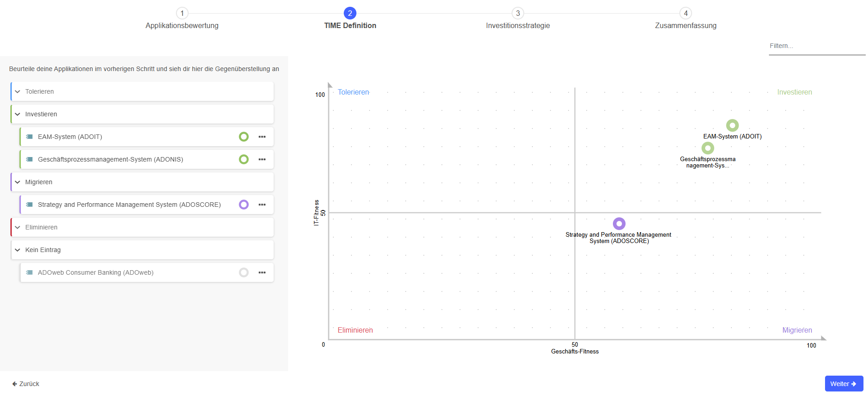The image size is (868, 396).
Task: Focus the Filtern search field
Action: [x=816, y=46]
